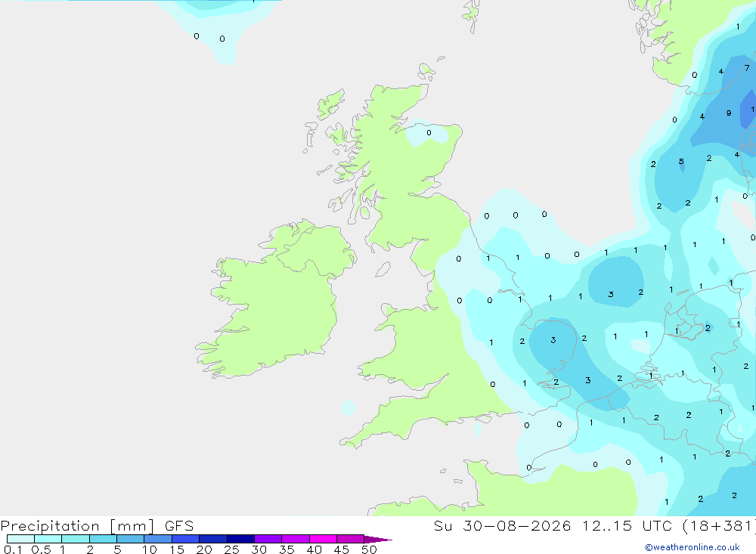The image size is (756, 554).
Task: Select the 30 to 35 mm purple swatch
Action: click(268, 539)
